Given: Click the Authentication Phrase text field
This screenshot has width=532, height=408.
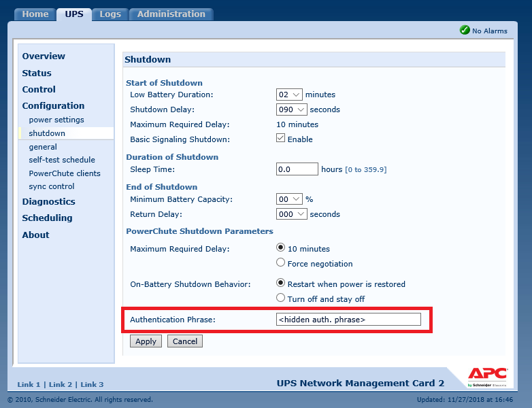Looking at the screenshot, I should [348, 320].
